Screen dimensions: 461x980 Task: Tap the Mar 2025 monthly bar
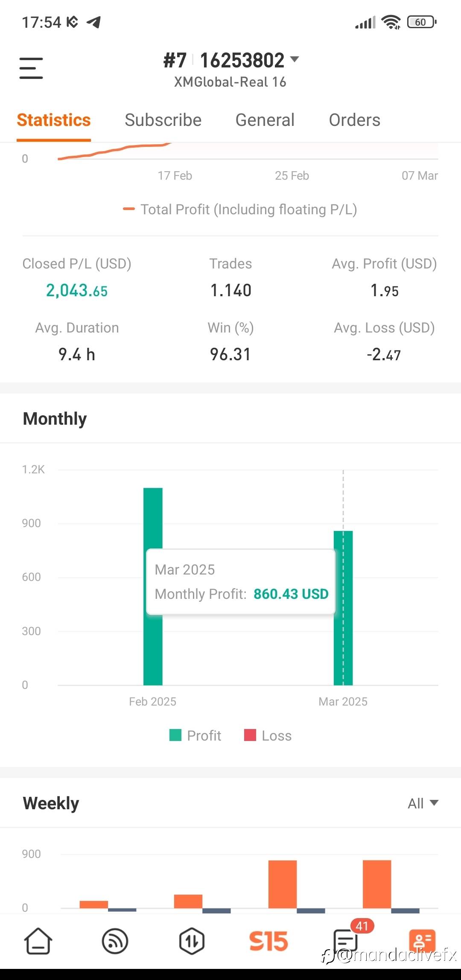343,640
